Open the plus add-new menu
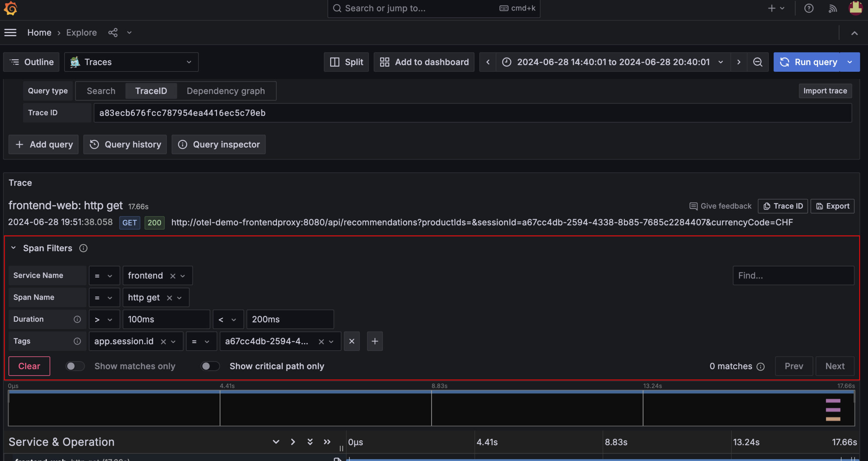The height and width of the screenshot is (461, 868). pyautogui.click(x=776, y=8)
